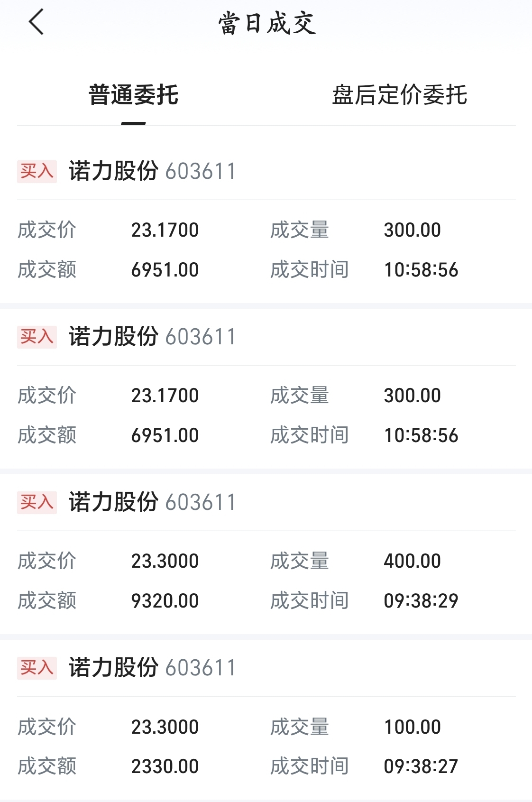Tap the 买入 badge on the 400-share trade

click(x=37, y=502)
